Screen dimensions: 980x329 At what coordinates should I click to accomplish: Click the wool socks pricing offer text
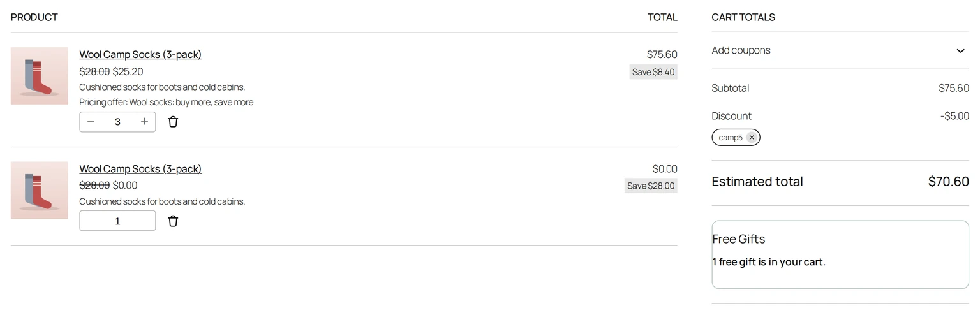166,102
